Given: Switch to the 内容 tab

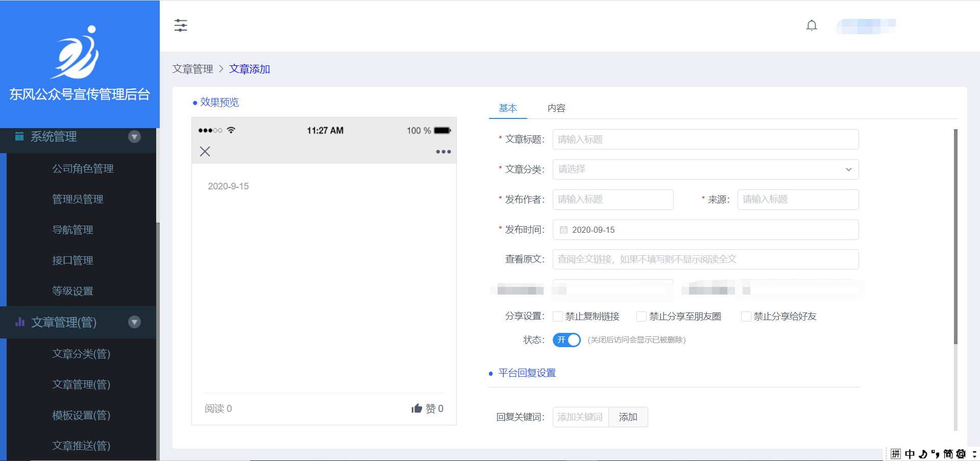Looking at the screenshot, I should pos(556,108).
